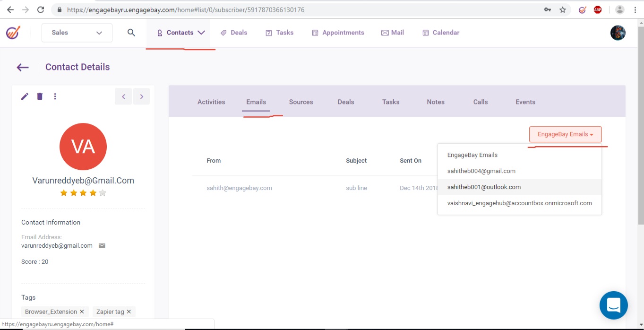This screenshot has width=644, height=330.
Task: Expand the Sales module dropdown
Action: [x=77, y=33]
